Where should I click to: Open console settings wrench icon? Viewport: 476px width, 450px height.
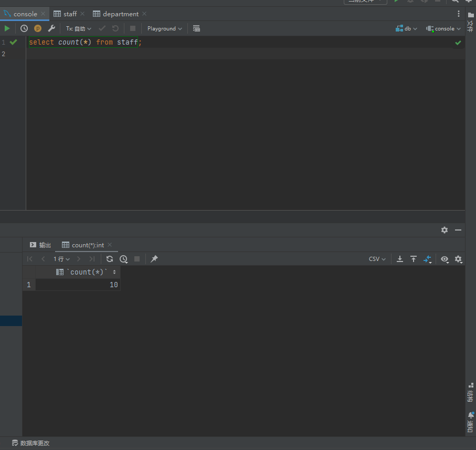point(51,28)
